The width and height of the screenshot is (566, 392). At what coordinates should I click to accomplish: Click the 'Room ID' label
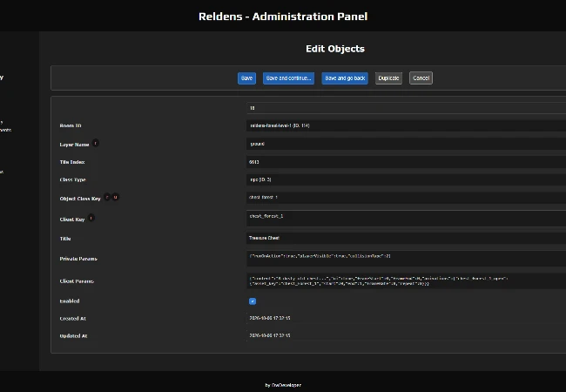pos(71,125)
